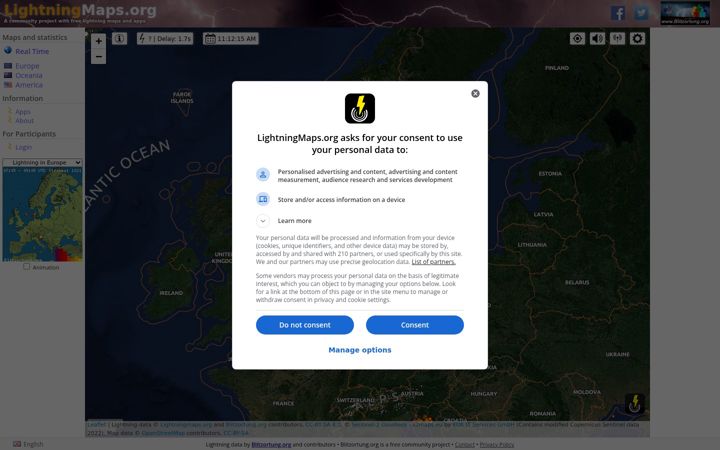This screenshot has height=450, width=720.
Task: Open the About information link
Action: [x=24, y=121]
